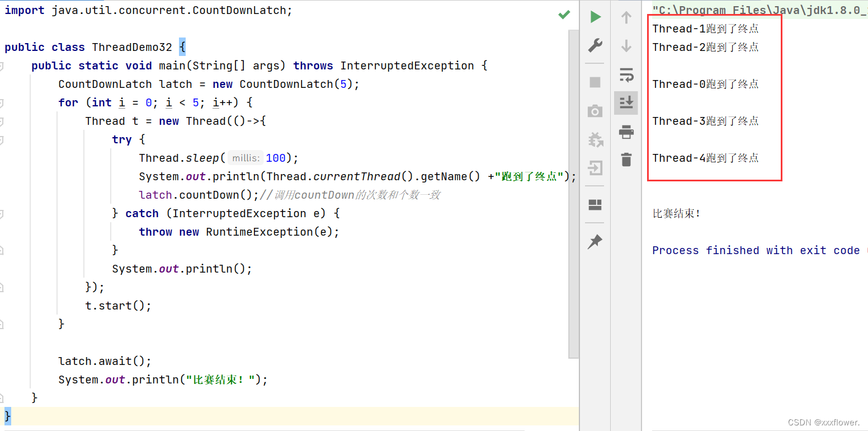Collapse the main method fold marker
This screenshot has height=431, width=868.
pos(2,66)
